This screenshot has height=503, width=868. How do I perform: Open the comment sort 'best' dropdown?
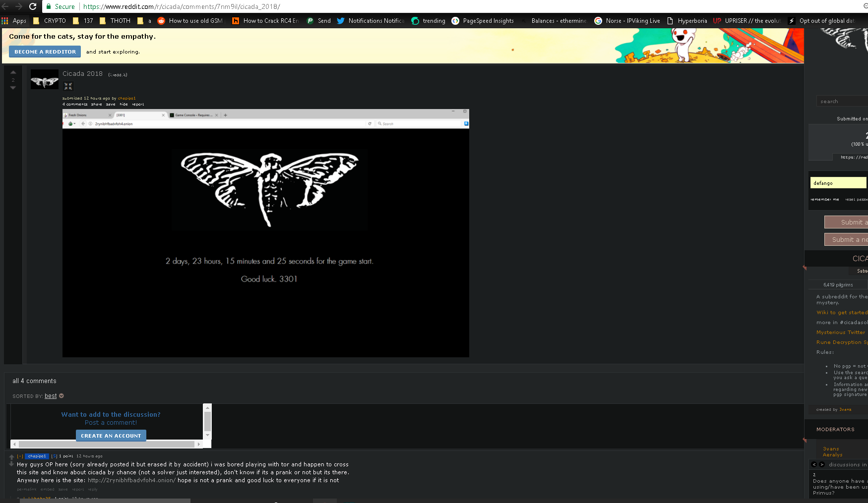click(54, 396)
